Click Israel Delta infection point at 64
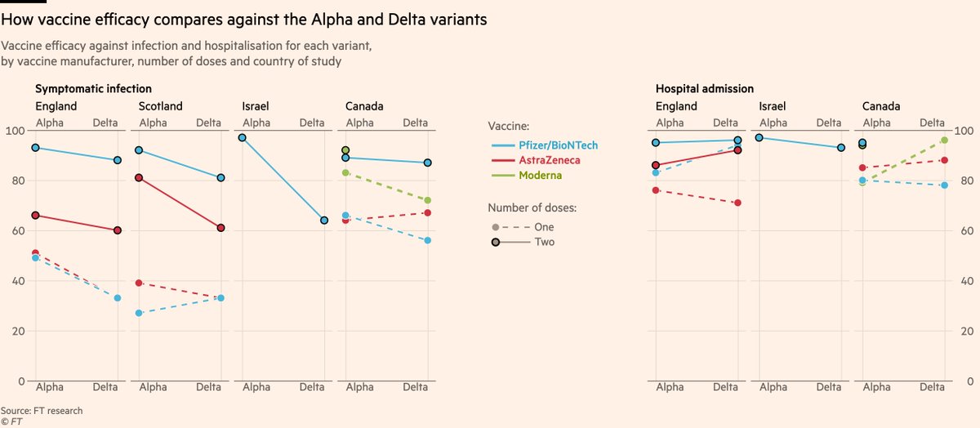This screenshot has width=980, height=428. coord(324,221)
